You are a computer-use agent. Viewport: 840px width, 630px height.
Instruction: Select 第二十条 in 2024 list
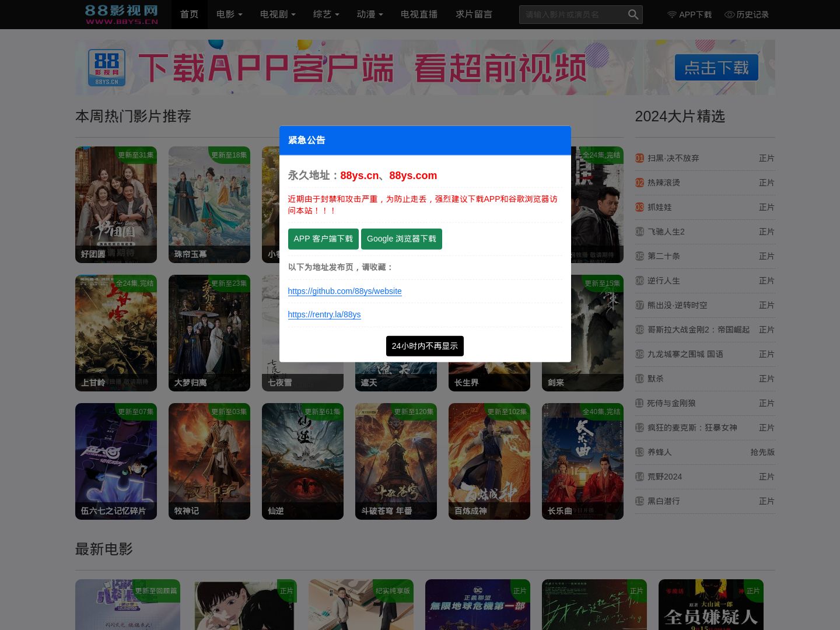pos(664,256)
